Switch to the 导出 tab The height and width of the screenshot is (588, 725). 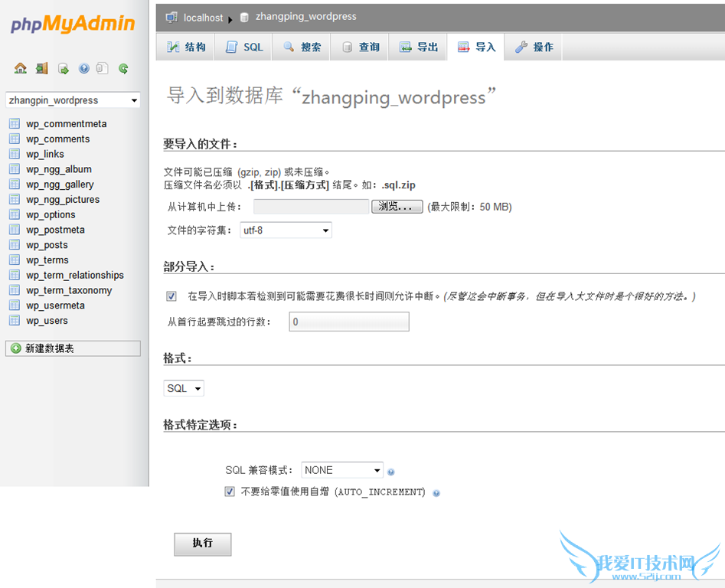tap(418, 47)
